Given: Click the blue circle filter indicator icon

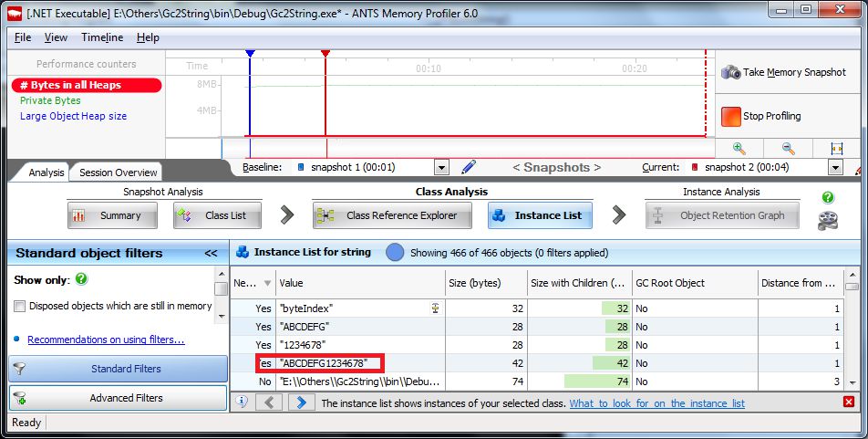Looking at the screenshot, I should [394, 252].
